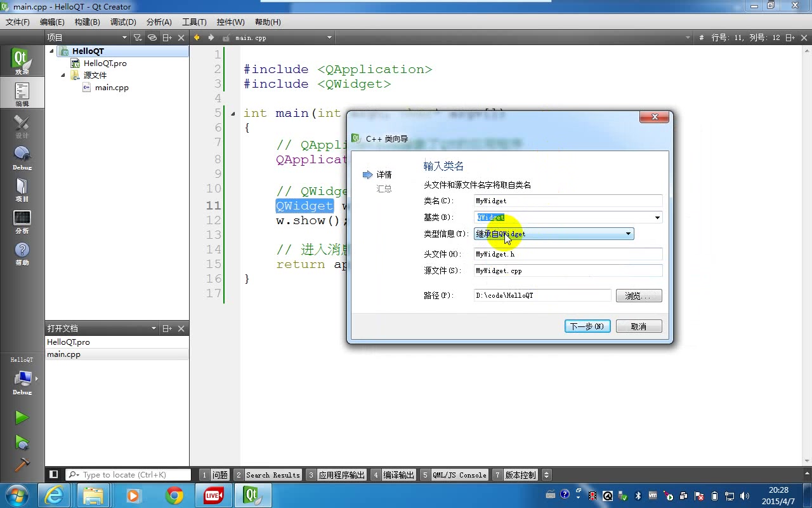Open Internet Explorer from the taskbar
Image resolution: width=812 pixels, height=508 pixels.
55,495
